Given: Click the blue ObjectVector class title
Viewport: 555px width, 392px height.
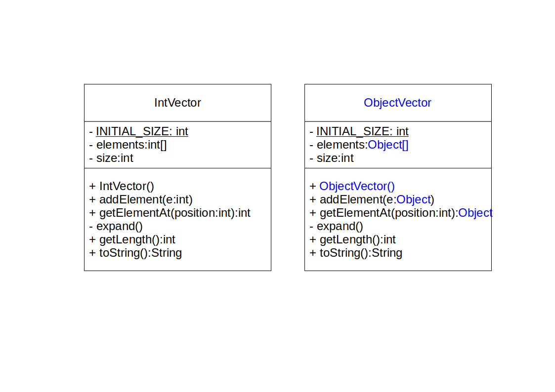Looking at the screenshot, I should [x=397, y=103].
